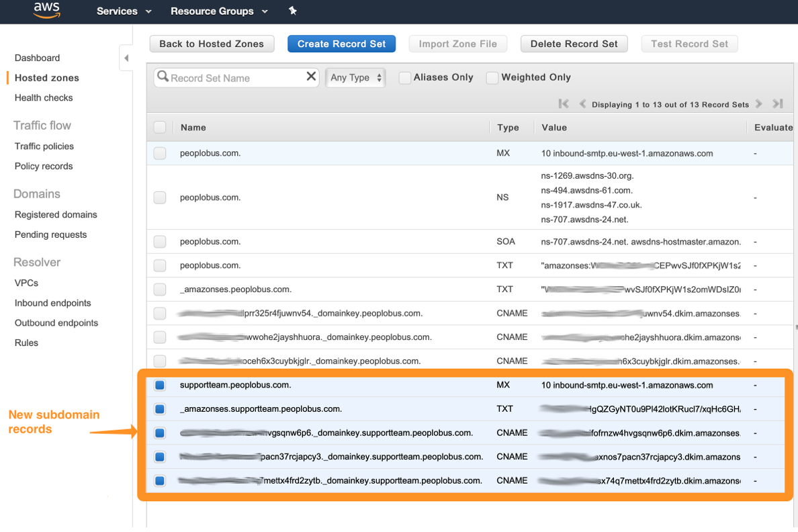Expand the Services menu
The height and width of the screenshot is (532, 798).
point(124,11)
